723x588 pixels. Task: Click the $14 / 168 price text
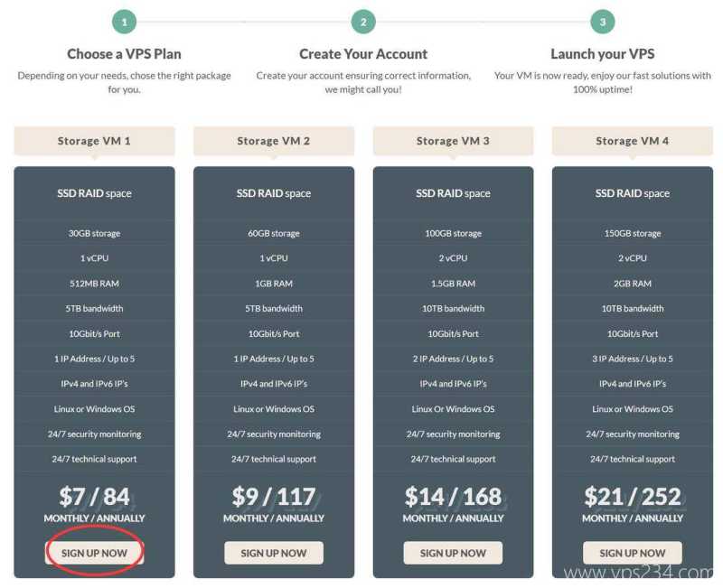point(453,497)
